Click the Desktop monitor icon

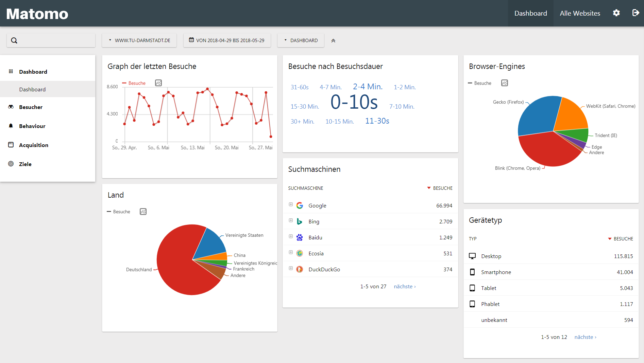(x=472, y=256)
